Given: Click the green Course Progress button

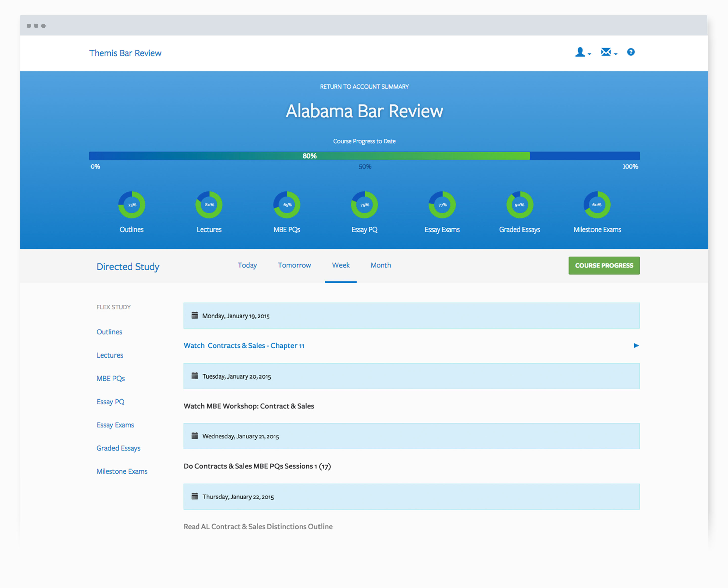Looking at the screenshot, I should 604,266.
